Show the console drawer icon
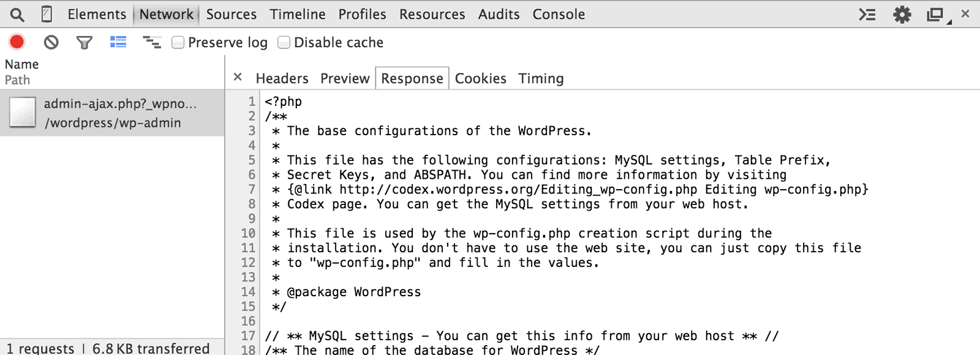The height and width of the screenshot is (355, 980). (867, 14)
